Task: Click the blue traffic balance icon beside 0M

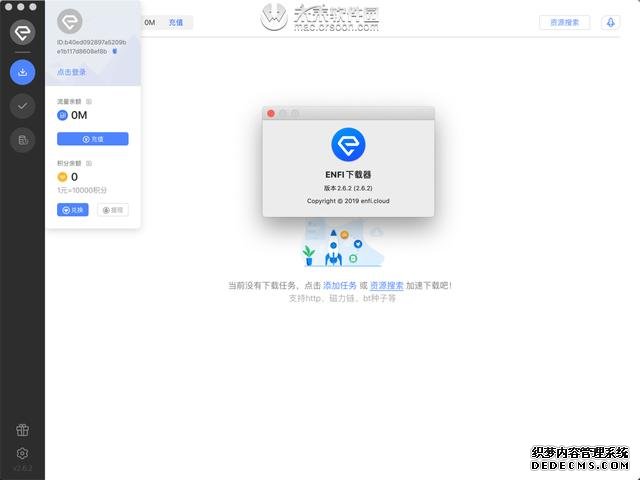Action: 62,116
